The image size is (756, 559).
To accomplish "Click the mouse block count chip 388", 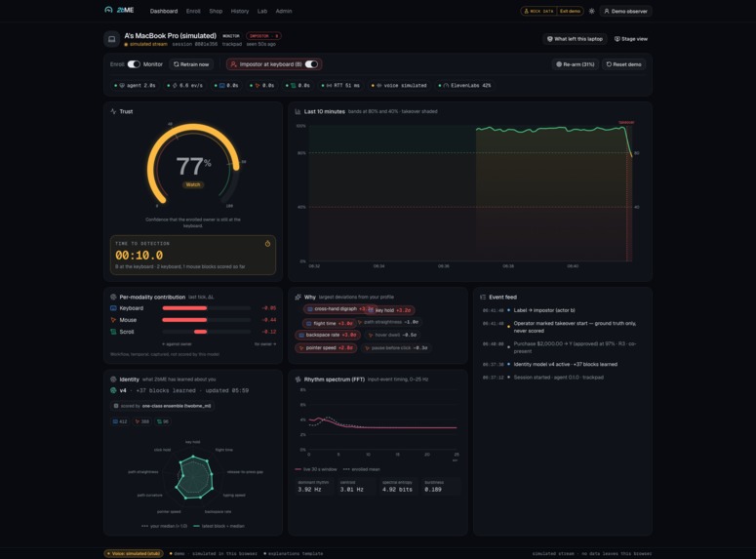I will pyautogui.click(x=142, y=421).
